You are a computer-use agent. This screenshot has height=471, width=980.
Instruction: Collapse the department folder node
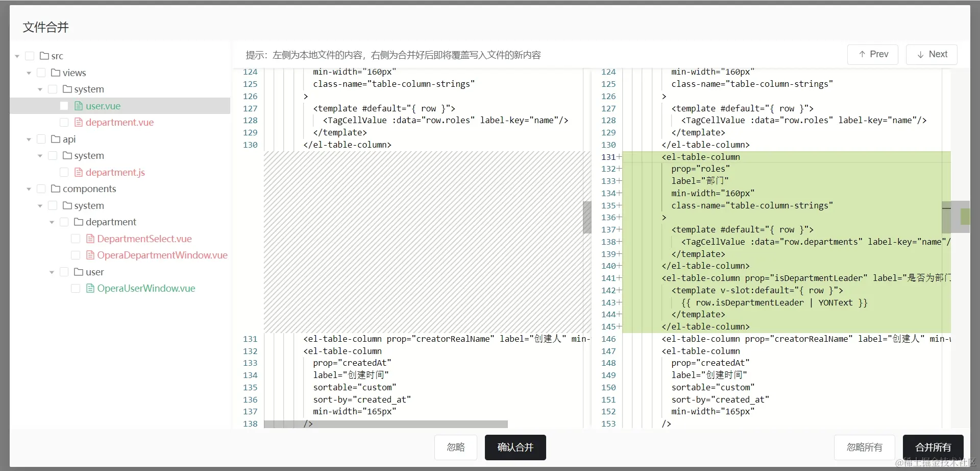coord(52,222)
